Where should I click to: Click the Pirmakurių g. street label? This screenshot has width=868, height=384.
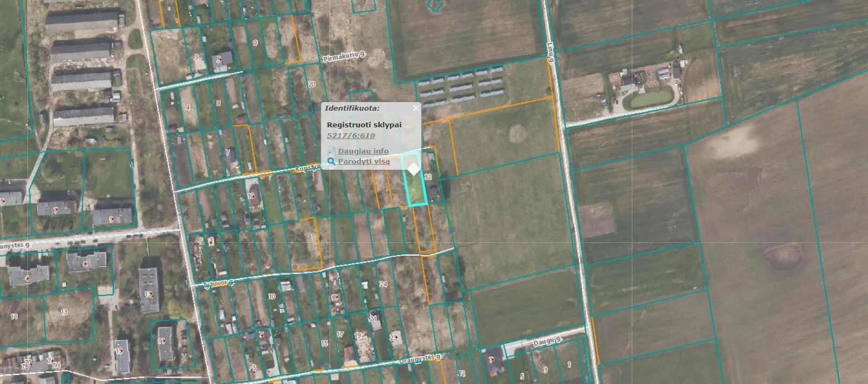pyautogui.click(x=345, y=56)
